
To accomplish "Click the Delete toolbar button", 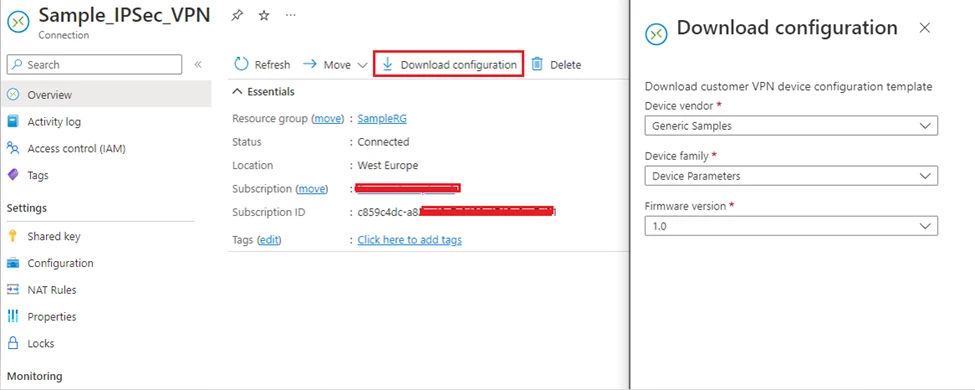I will [x=556, y=65].
